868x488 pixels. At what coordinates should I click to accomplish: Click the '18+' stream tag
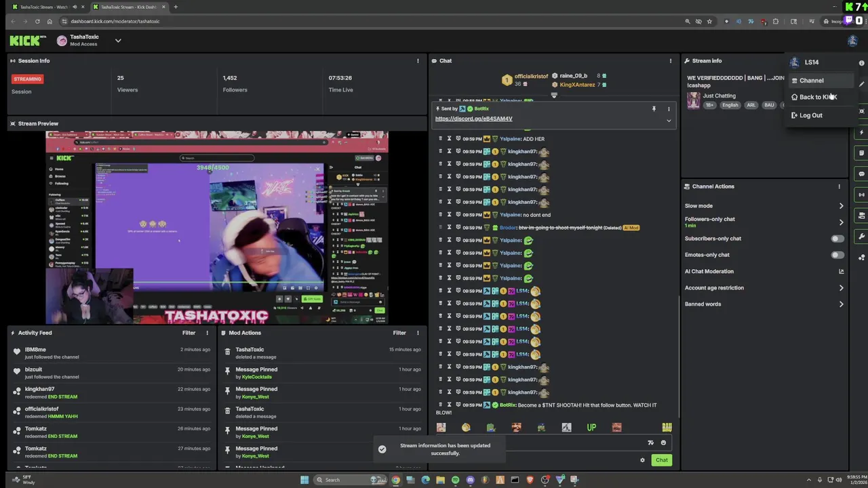click(710, 105)
